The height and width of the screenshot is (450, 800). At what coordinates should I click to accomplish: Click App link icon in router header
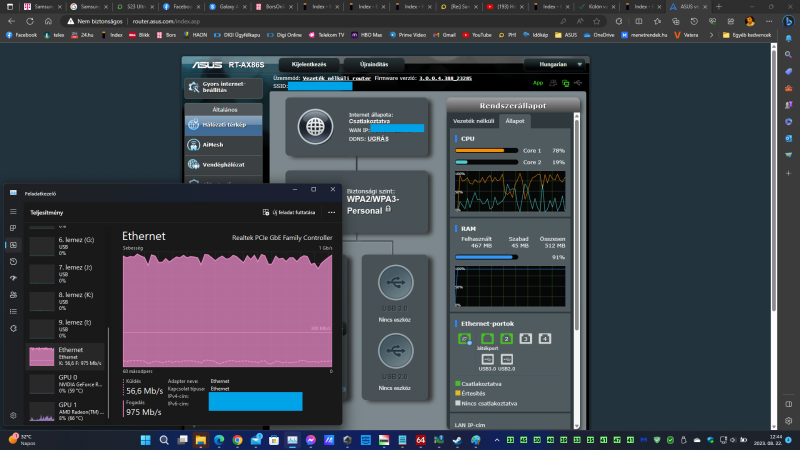click(538, 83)
